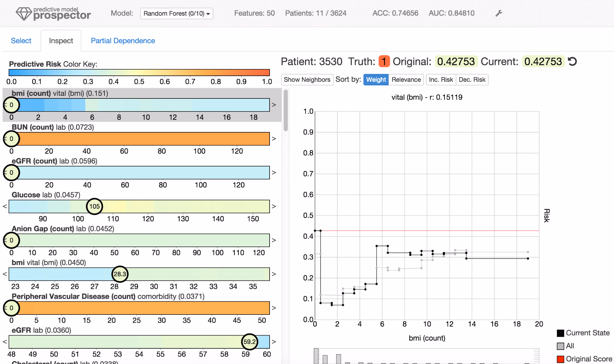The height and width of the screenshot is (364, 614).
Task: Switch to the Inspect tab
Action: click(x=61, y=41)
